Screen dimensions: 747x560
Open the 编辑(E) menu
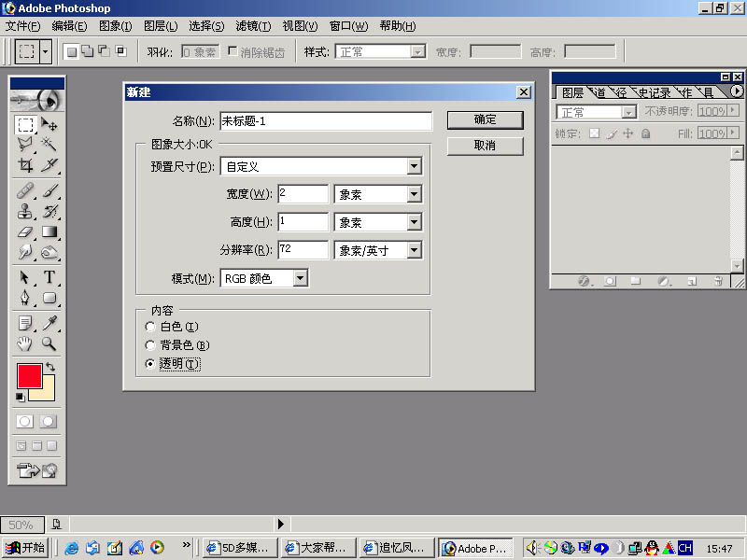coord(69,26)
